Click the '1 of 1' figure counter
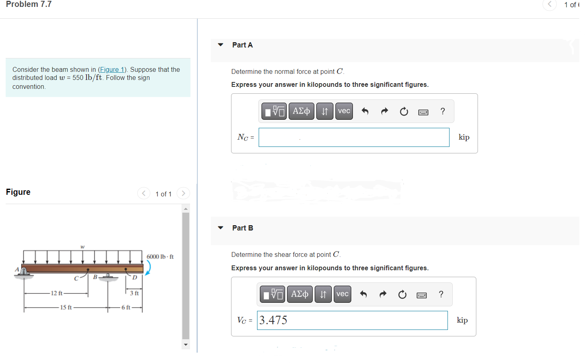This screenshot has width=588, height=364. pyautogui.click(x=163, y=194)
